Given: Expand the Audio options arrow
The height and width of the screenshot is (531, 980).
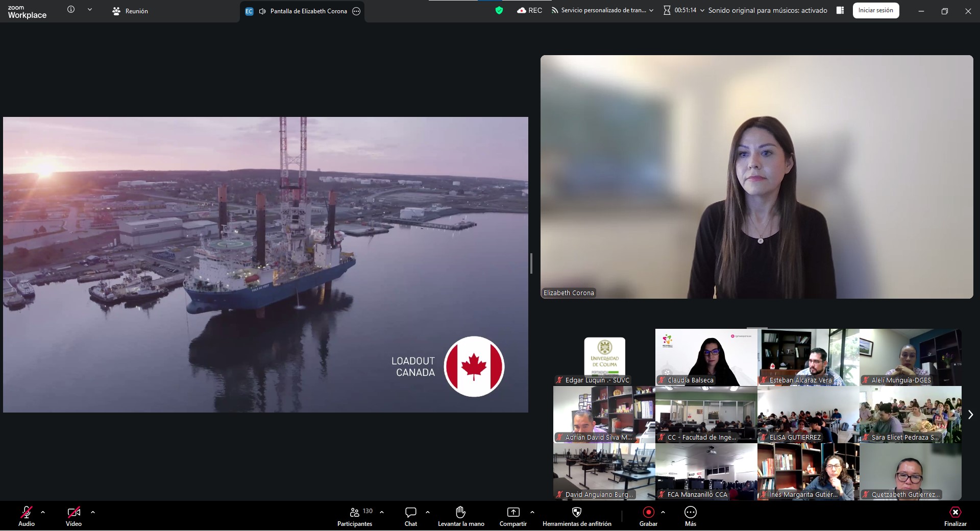Looking at the screenshot, I should coord(43,512).
